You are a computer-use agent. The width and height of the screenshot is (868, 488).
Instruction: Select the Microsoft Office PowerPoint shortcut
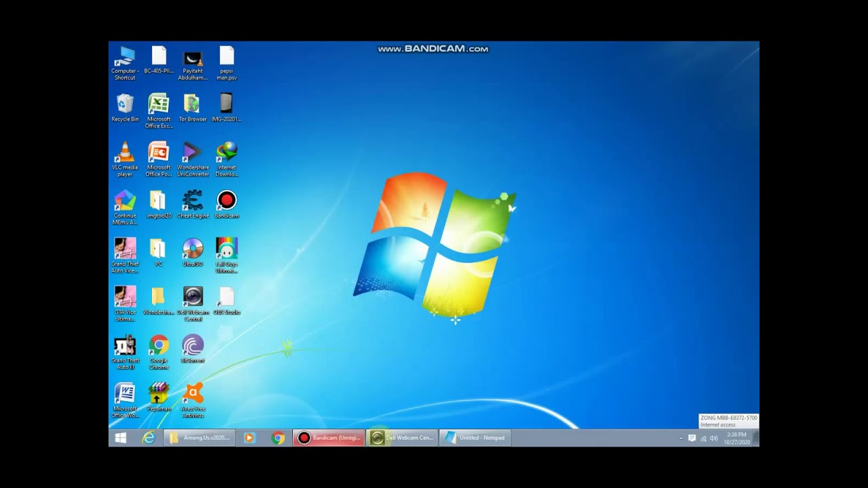click(x=159, y=160)
